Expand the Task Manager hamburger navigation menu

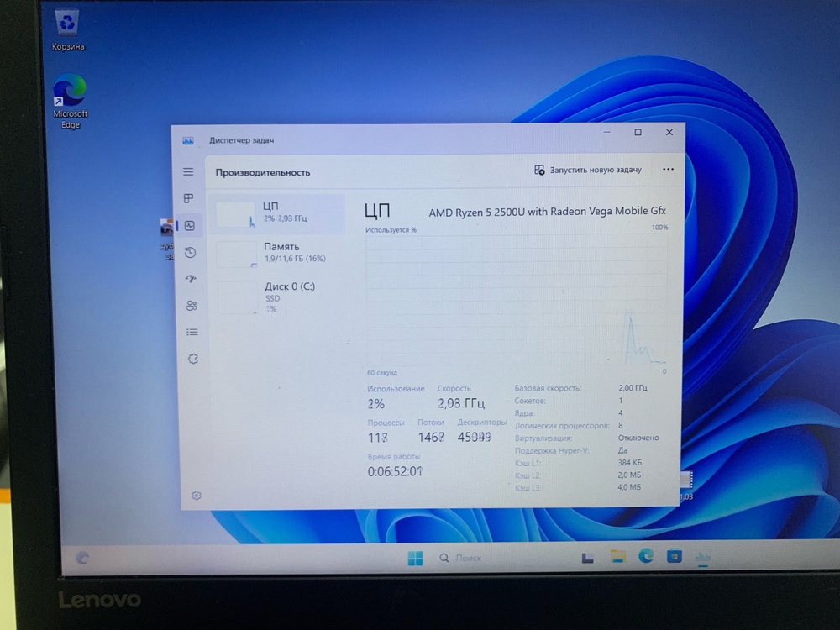click(188, 172)
